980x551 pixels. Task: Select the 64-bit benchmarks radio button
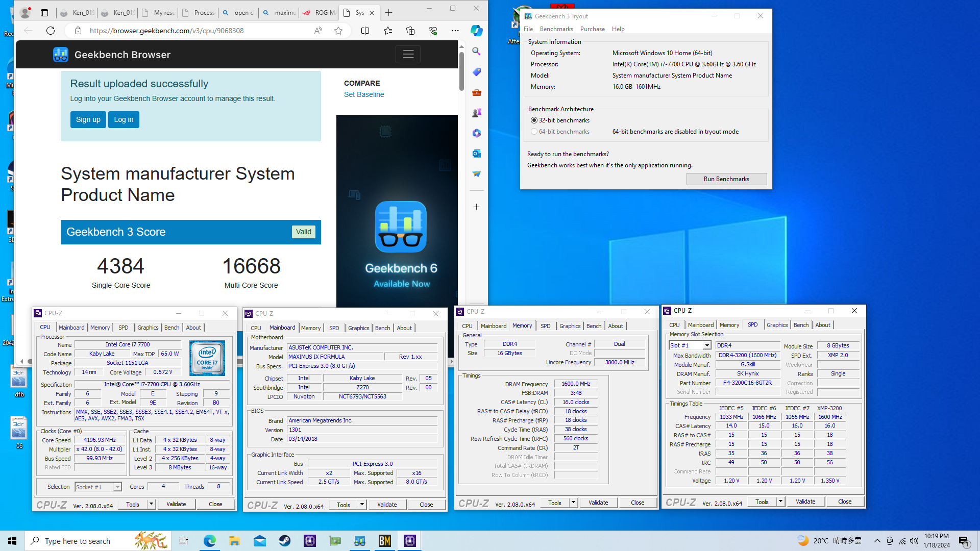pyautogui.click(x=534, y=132)
